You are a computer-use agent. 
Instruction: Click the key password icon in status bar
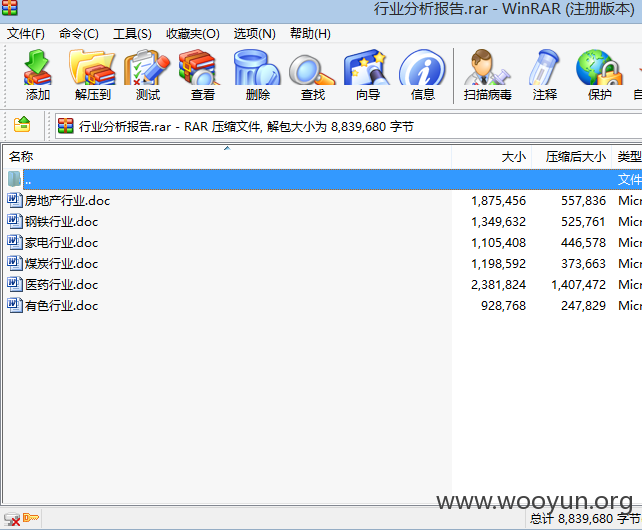30,518
